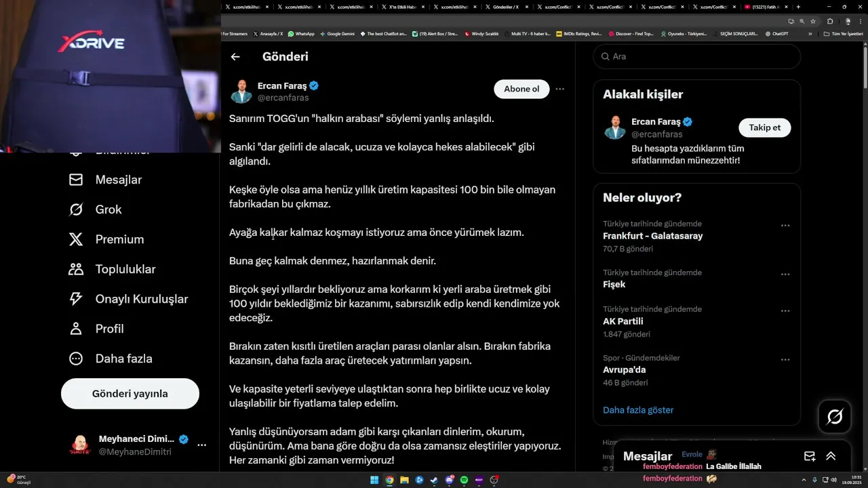Viewport: 868px width, 488px height.
Task: Expand the Mesajlar panel with double chevron
Action: point(831,456)
